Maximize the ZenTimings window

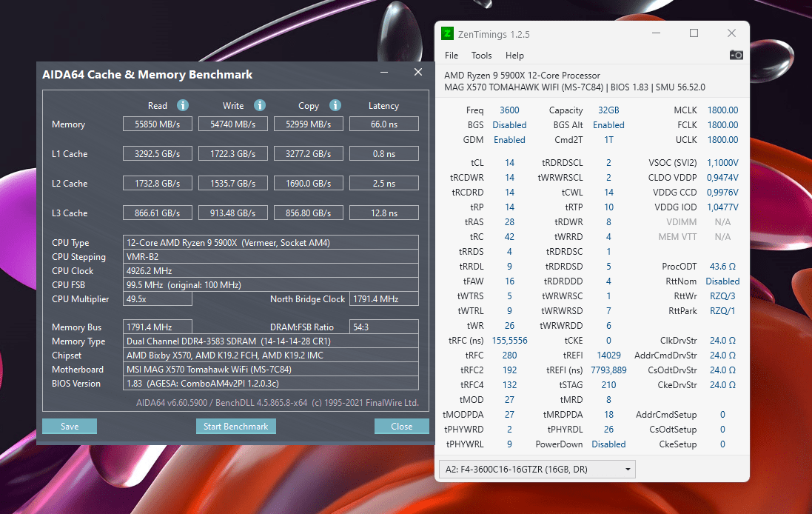pyautogui.click(x=694, y=33)
